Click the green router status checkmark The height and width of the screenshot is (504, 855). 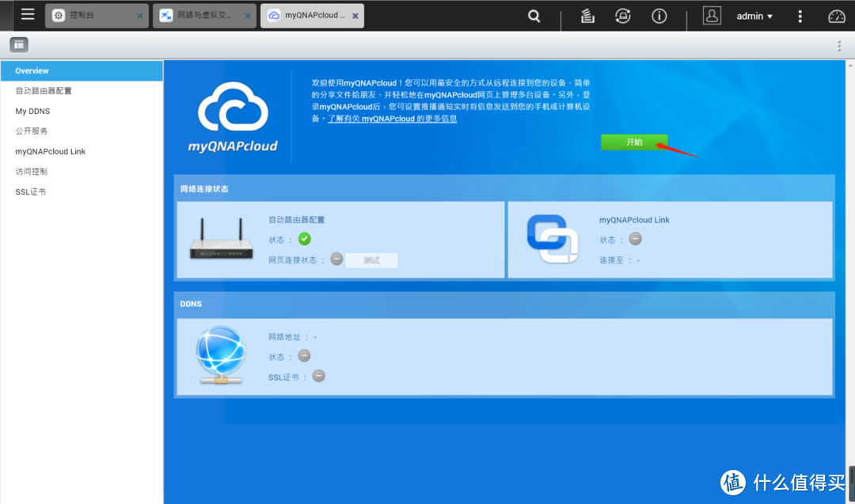(x=304, y=239)
